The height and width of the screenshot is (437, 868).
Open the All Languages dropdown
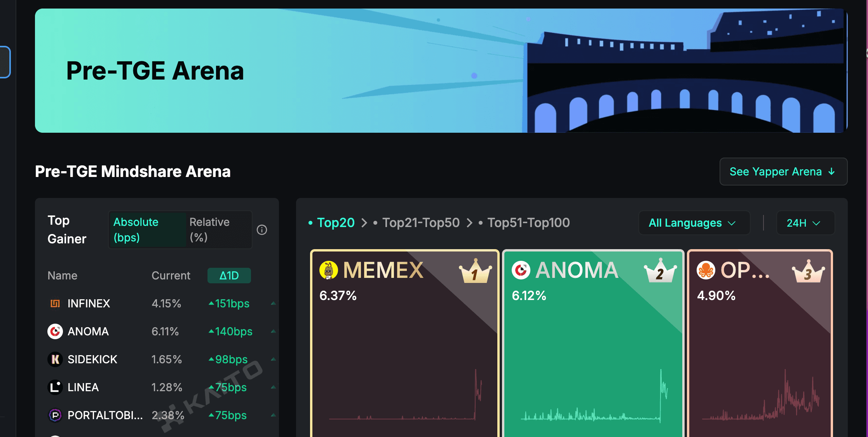(694, 223)
